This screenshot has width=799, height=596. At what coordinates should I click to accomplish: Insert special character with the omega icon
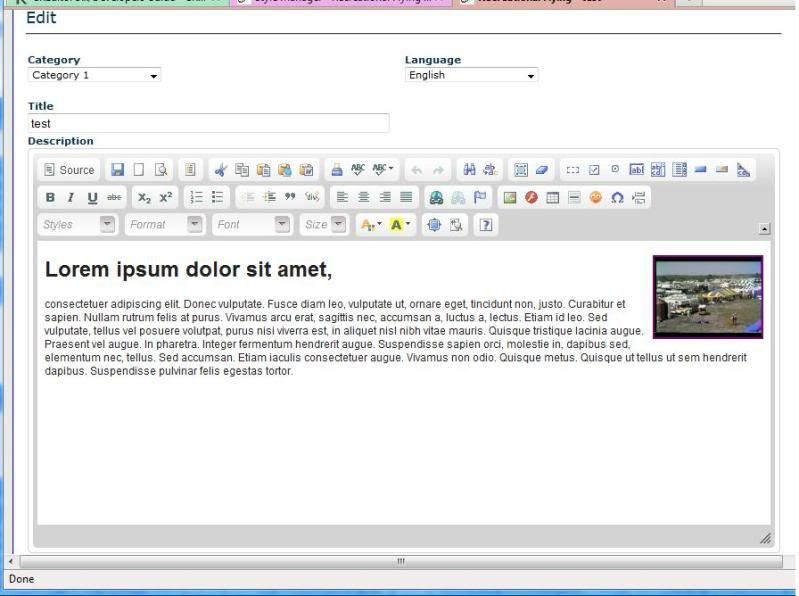617,197
